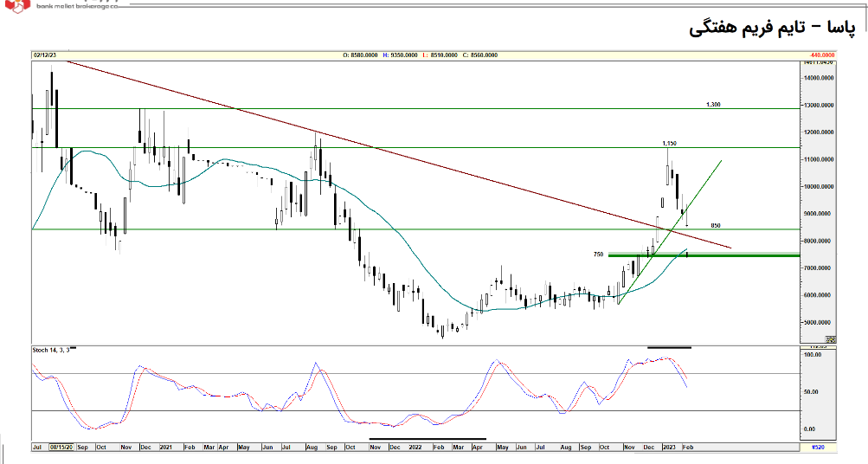The image size is (868, 464).
Task: Click the Bank Mellat Brokerage logo
Action: pos(17,6)
